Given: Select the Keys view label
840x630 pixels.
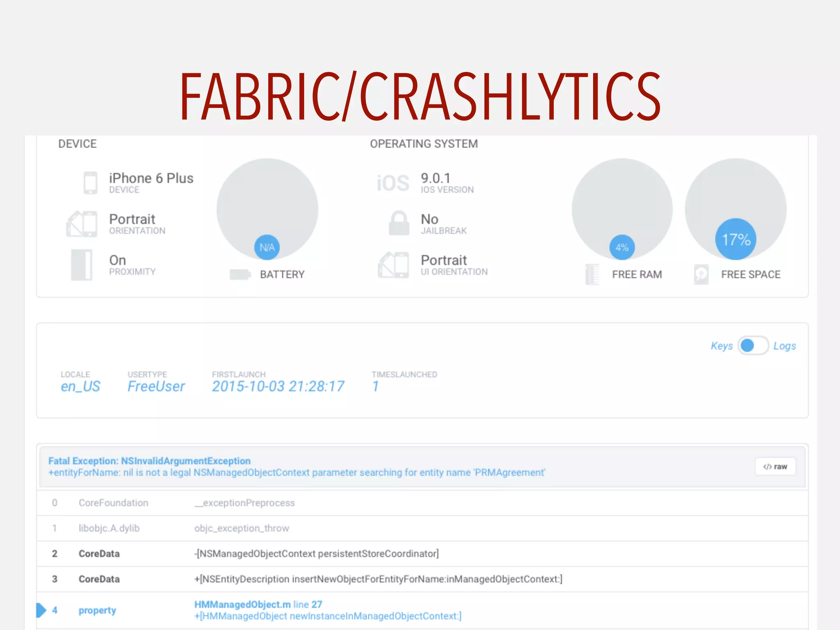Looking at the screenshot, I should click(722, 346).
